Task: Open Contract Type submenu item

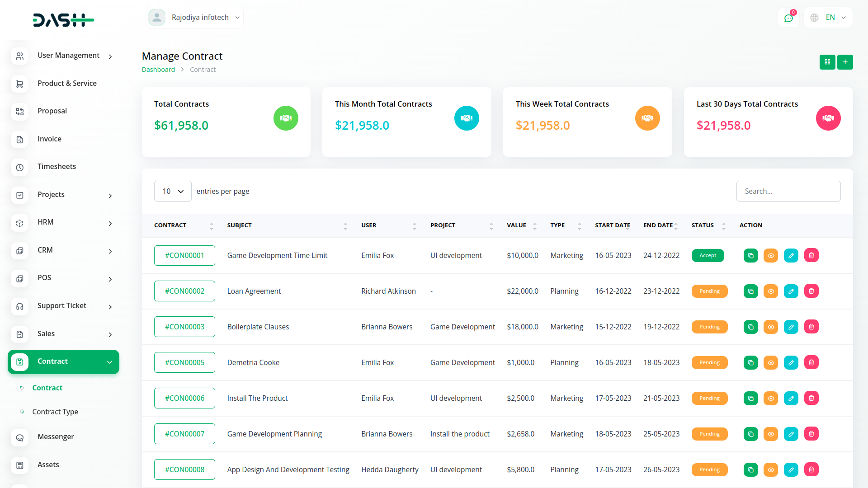Action: coord(55,412)
